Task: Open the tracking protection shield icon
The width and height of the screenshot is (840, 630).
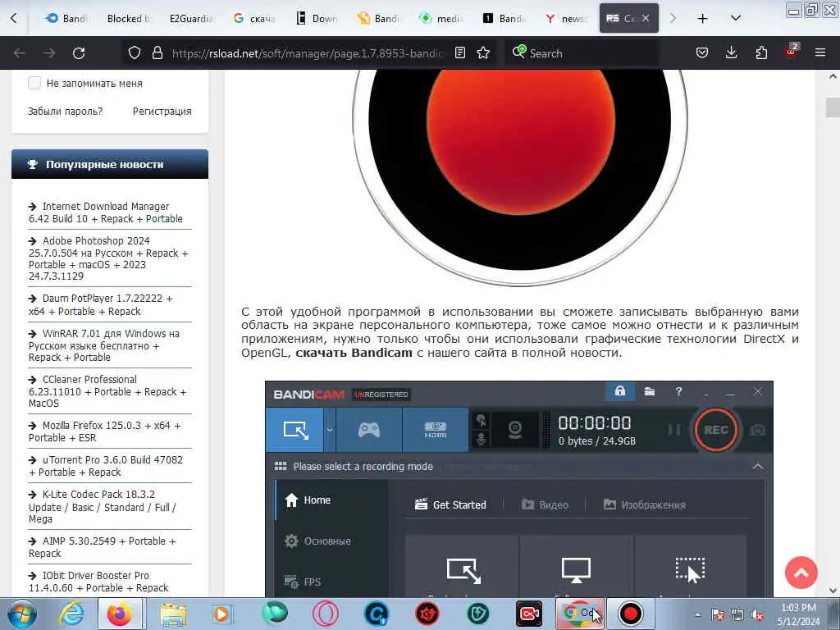Action: pyautogui.click(x=135, y=53)
